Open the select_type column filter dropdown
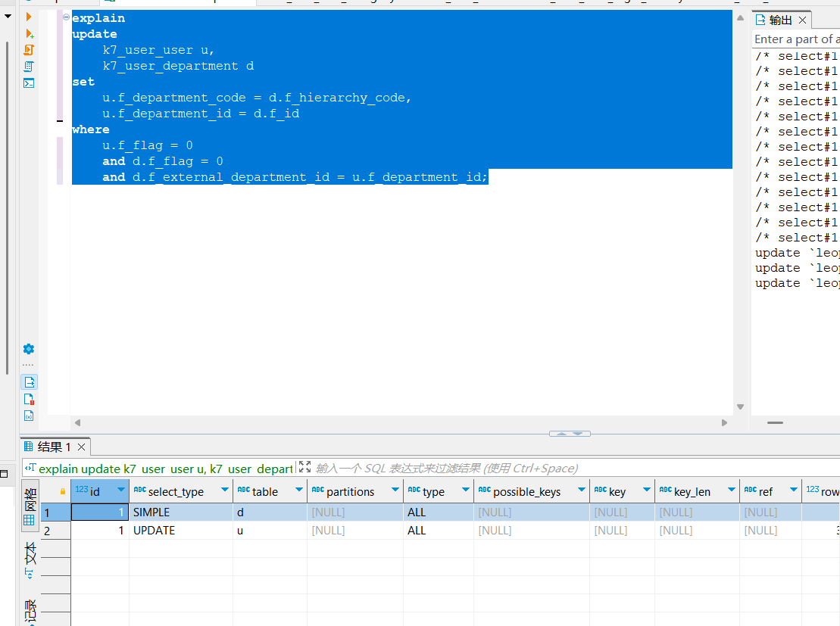This screenshot has height=626, width=840. pos(224,491)
